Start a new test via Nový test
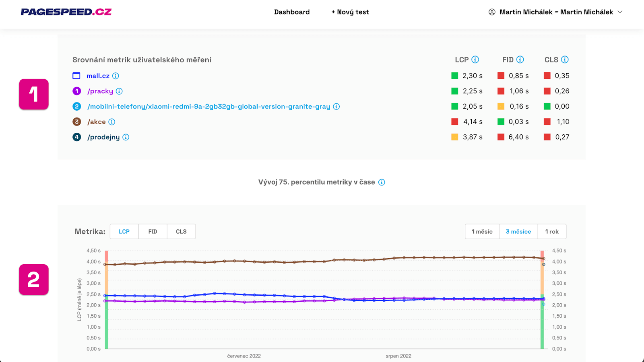Viewport: 644px width, 362px height. pyautogui.click(x=350, y=12)
